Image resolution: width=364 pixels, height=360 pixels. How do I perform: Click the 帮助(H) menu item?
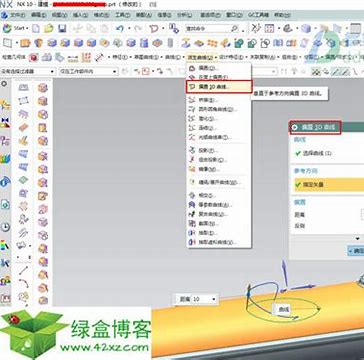(282, 15)
